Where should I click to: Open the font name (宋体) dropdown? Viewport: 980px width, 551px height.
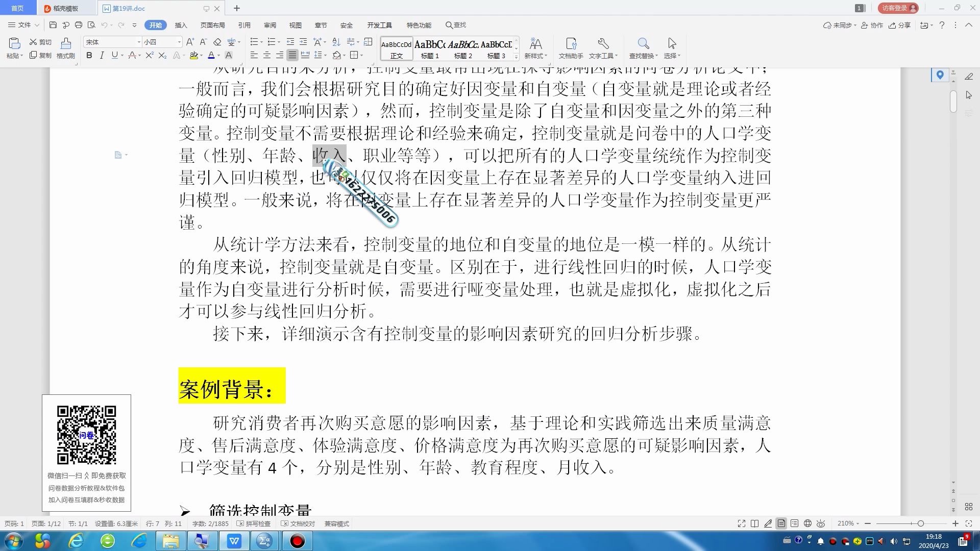[x=138, y=42]
